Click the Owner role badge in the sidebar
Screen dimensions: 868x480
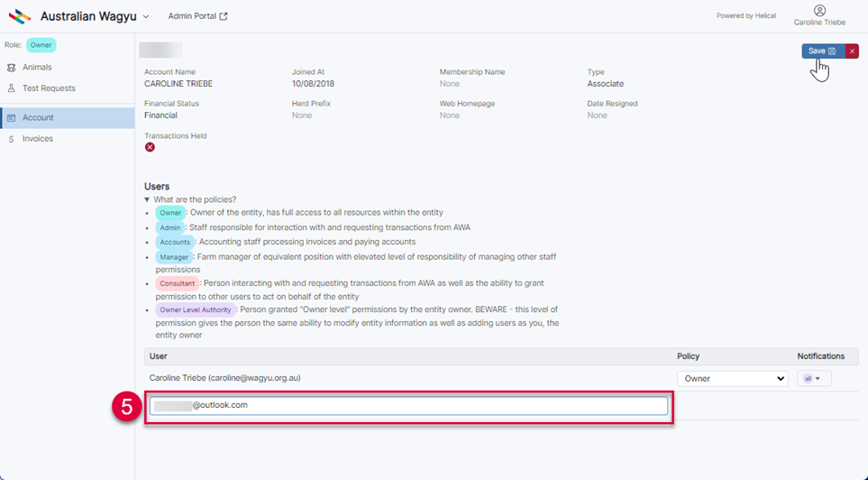point(41,44)
